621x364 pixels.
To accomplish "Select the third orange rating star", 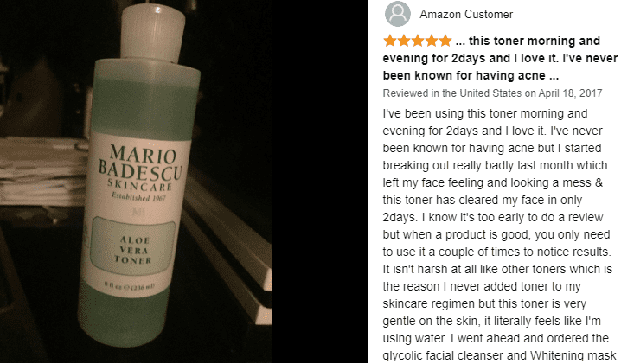I will (x=418, y=41).
